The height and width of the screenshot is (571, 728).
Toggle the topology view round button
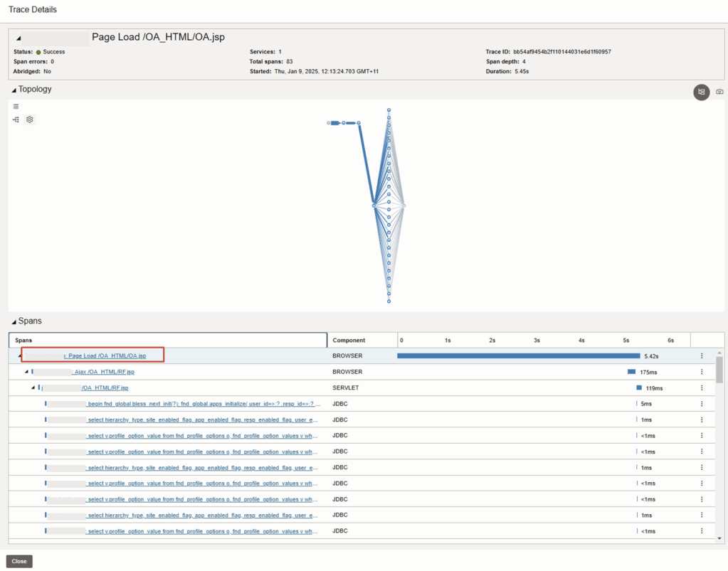coord(701,92)
